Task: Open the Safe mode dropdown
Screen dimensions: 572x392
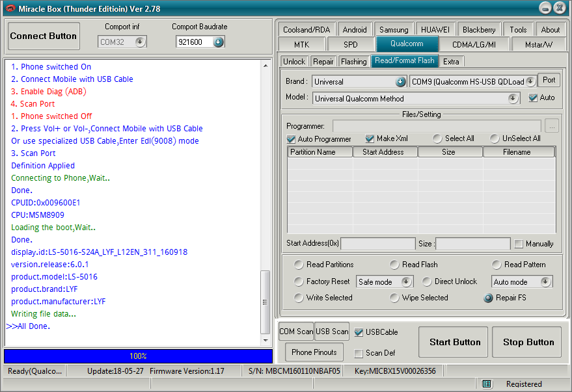Action: (x=406, y=281)
